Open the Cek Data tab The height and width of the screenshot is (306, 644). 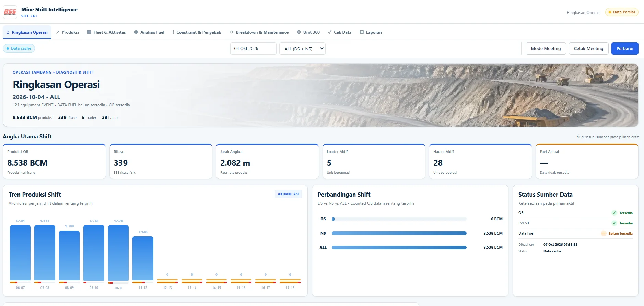pyautogui.click(x=340, y=32)
